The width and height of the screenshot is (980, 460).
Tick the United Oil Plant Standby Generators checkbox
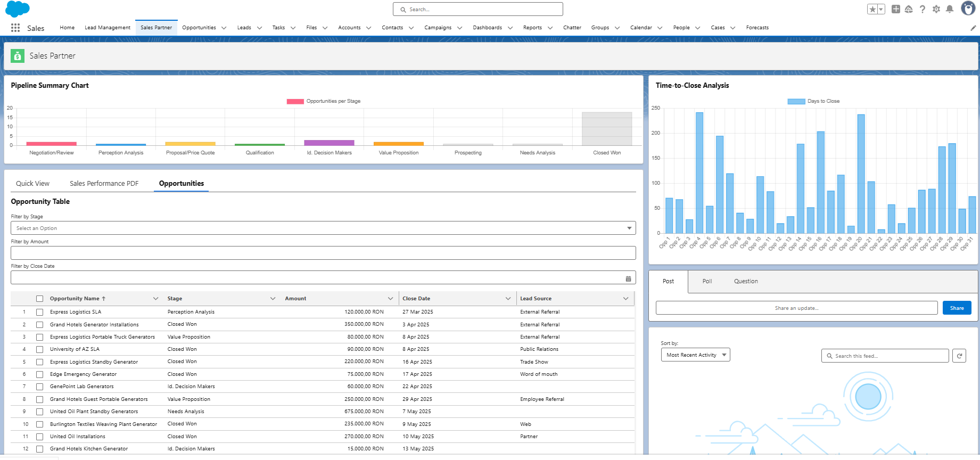pyautogui.click(x=39, y=412)
